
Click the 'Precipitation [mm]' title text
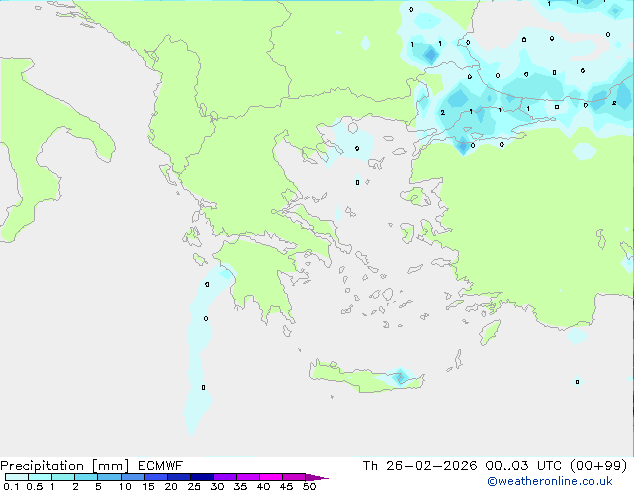pyautogui.click(x=64, y=466)
